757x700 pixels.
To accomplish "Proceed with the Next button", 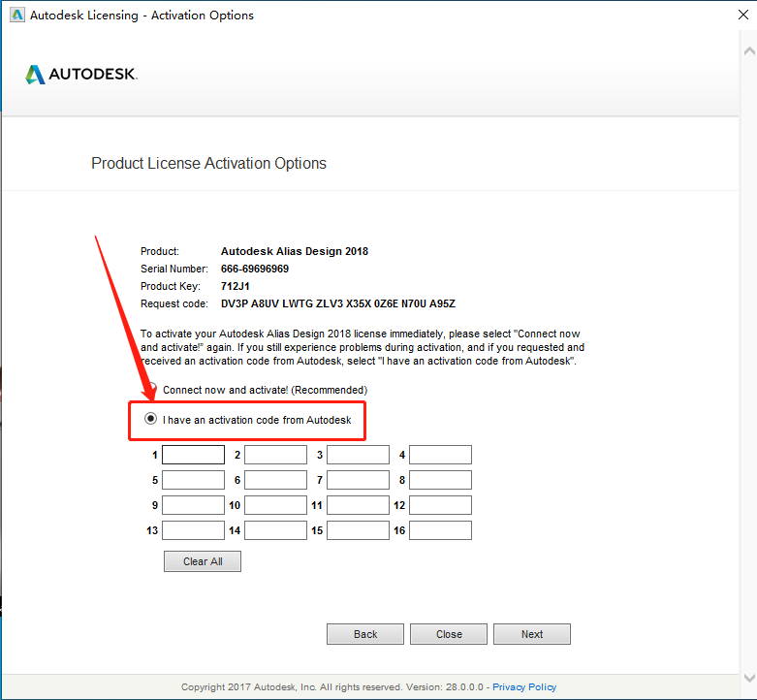I will [x=532, y=634].
